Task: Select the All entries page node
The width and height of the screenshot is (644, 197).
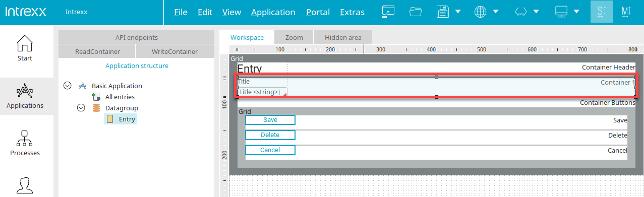Action: [x=120, y=97]
